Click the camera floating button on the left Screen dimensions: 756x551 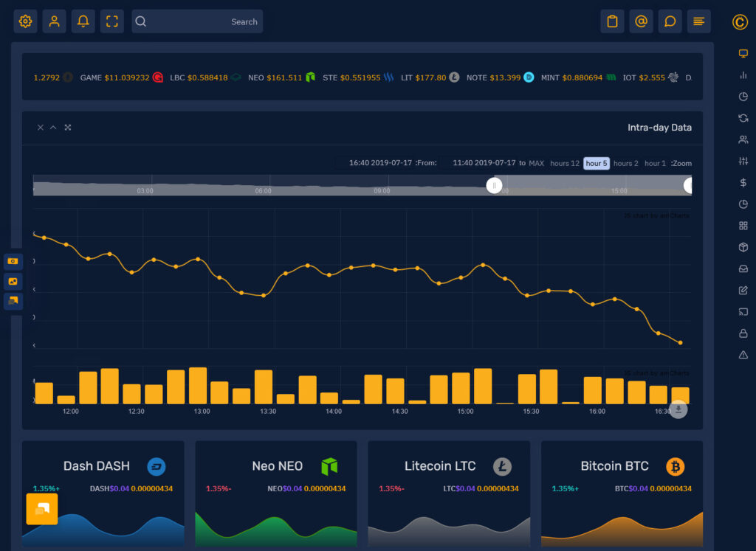click(x=12, y=261)
